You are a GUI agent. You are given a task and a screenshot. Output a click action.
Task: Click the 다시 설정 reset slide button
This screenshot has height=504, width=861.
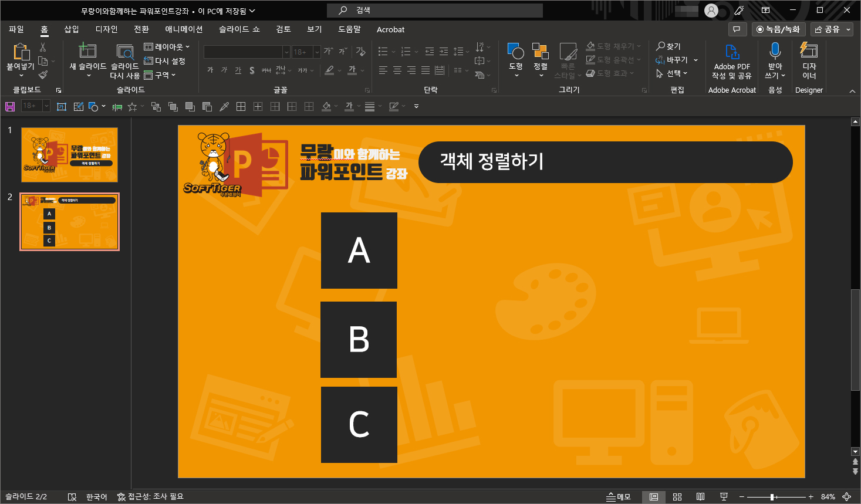click(x=165, y=61)
